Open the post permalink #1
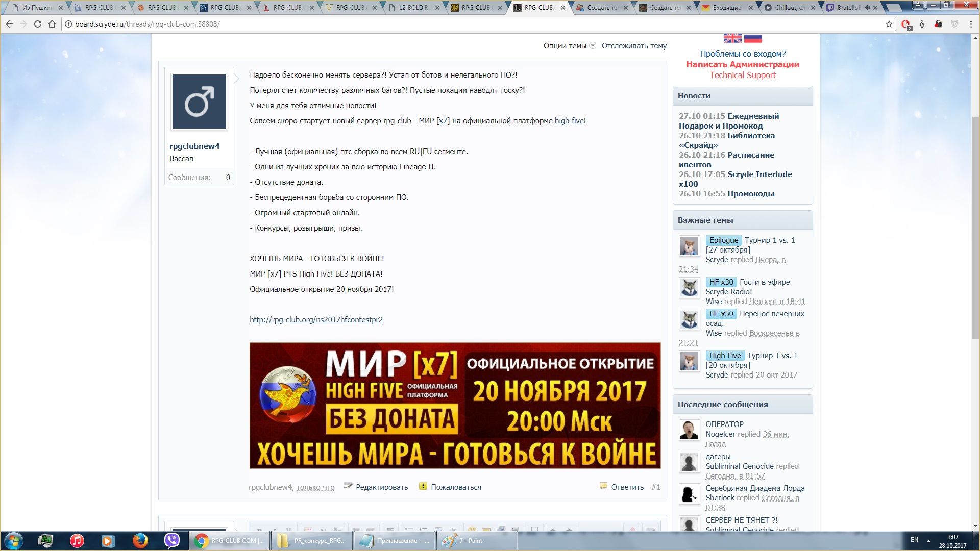The image size is (980, 551). (656, 487)
